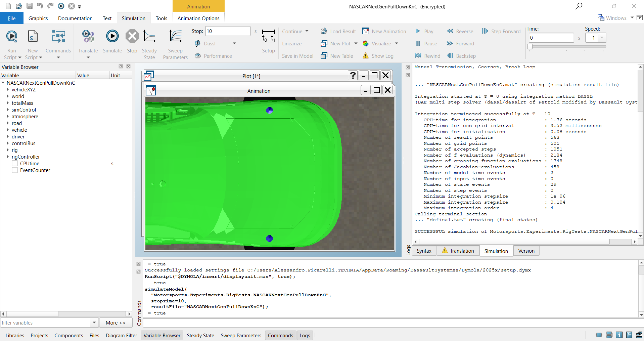Open the Visualize dropdown arrow

click(x=397, y=44)
